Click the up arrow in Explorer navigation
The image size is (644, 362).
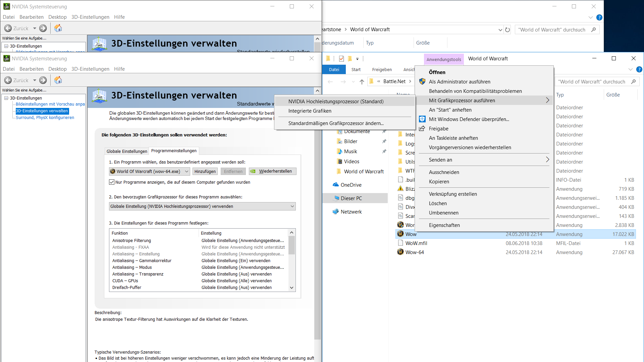(x=362, y=81)
